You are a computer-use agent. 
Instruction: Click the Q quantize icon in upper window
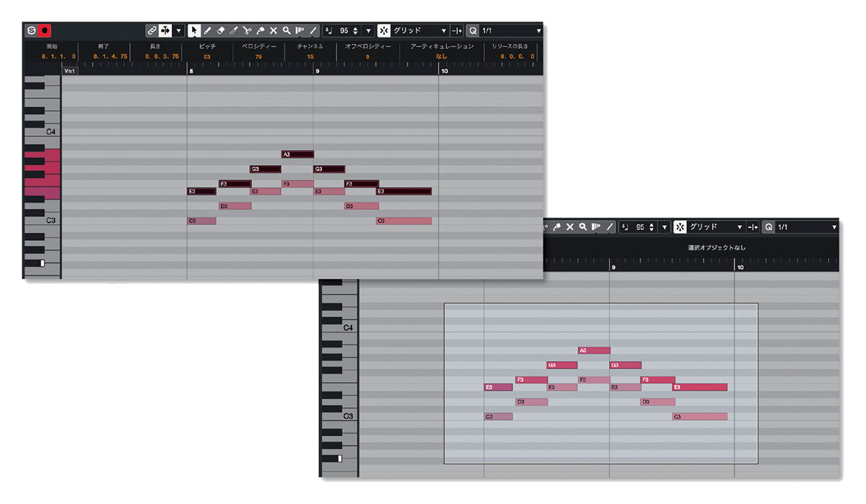tap(473, 30)
